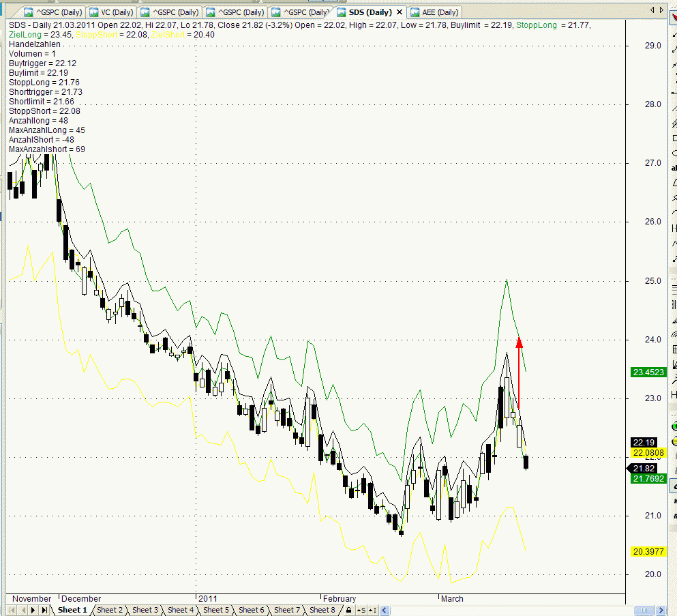Switch to Sheet 1
The image size is (677, 616).
[x=72, y=610]
